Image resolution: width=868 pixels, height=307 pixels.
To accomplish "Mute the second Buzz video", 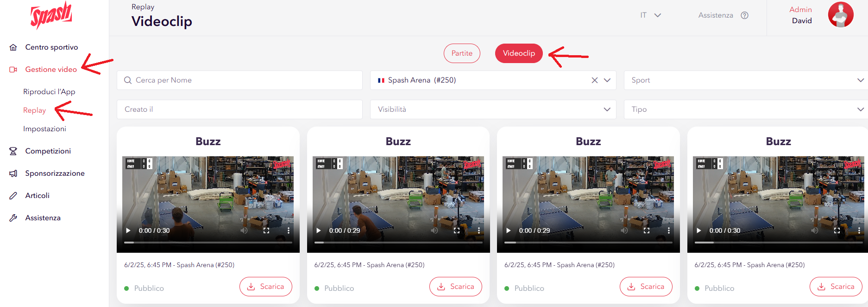I will [x=434, y=230].
